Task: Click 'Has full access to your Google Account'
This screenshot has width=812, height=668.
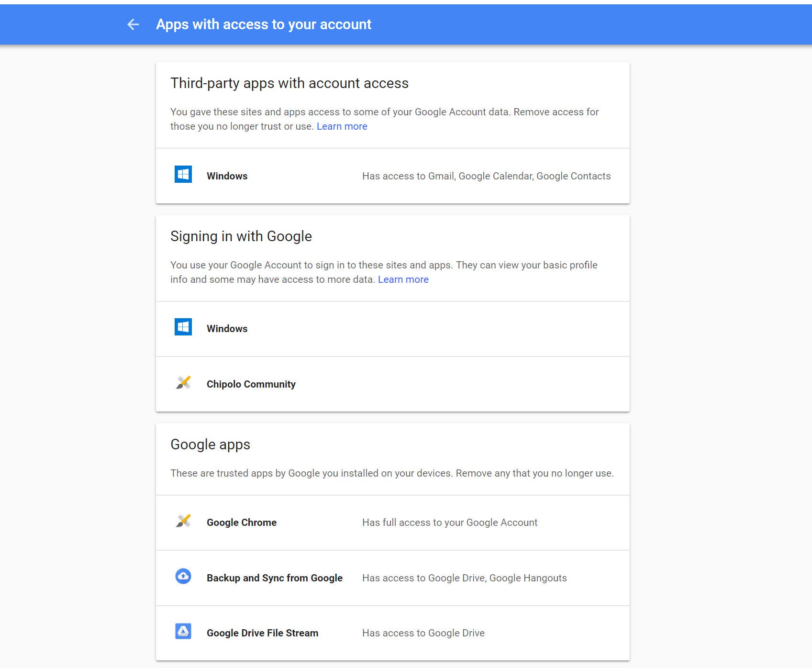Action: tap(450, 523)
